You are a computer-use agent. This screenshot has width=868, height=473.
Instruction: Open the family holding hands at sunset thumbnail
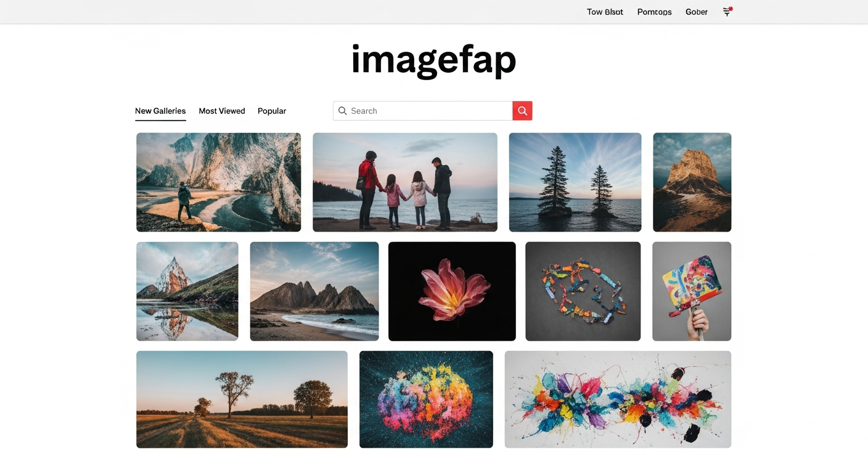click(x=404, y=182)
